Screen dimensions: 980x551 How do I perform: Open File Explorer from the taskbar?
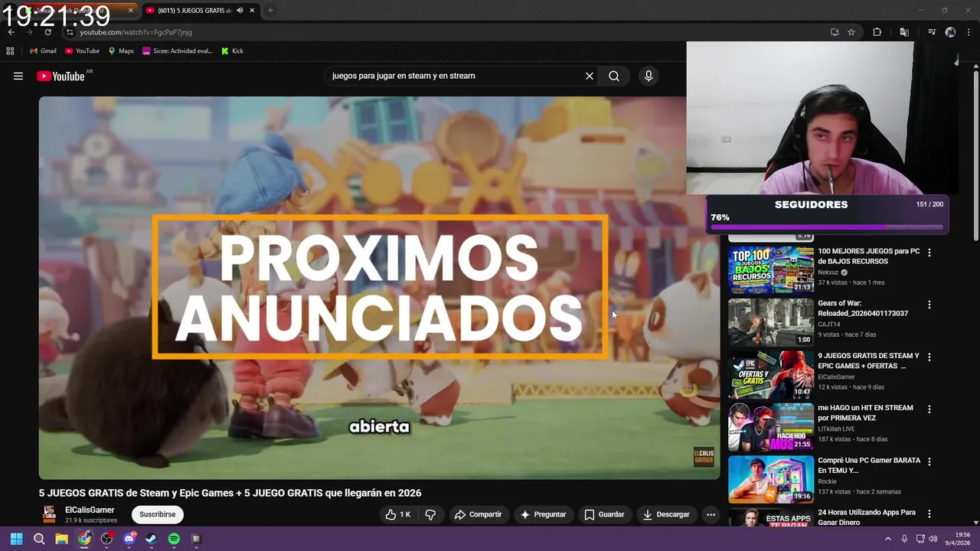click(x=61, y=539)
